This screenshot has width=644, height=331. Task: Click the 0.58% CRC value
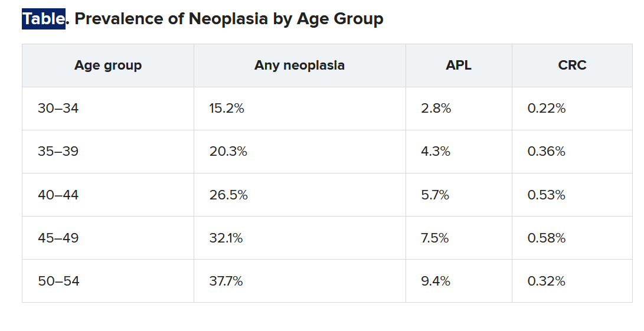(546, 238)
